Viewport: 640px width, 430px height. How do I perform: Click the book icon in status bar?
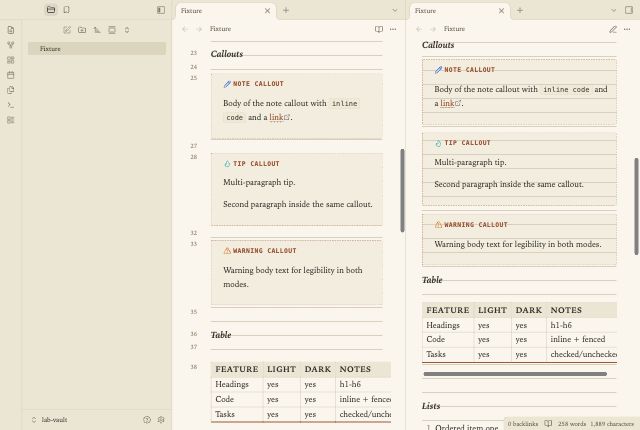548,424
